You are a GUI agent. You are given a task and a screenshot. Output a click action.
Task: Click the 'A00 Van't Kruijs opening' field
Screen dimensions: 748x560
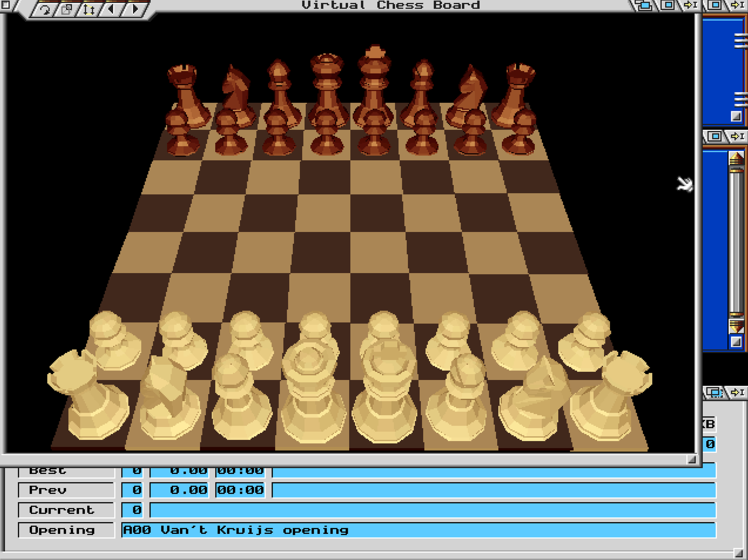(418, 530)
